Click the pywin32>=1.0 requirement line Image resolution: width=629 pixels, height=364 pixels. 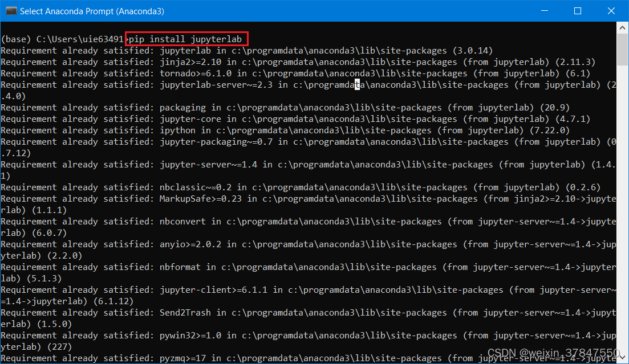click(x=185, y=335)
